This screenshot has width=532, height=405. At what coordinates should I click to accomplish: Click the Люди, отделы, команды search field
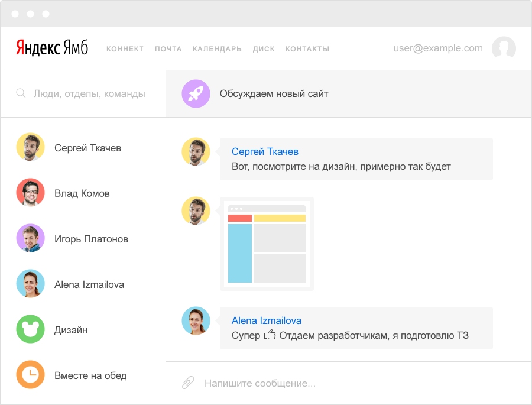coord(89,93)
